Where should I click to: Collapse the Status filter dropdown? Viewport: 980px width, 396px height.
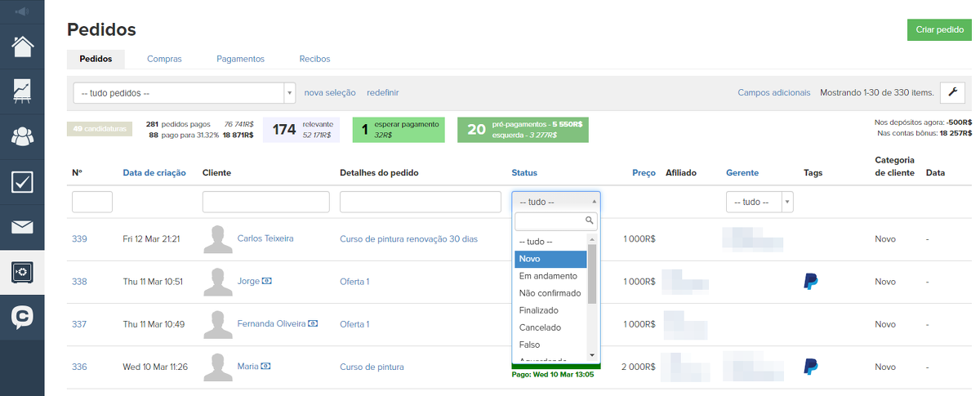(x=555, y=202)
